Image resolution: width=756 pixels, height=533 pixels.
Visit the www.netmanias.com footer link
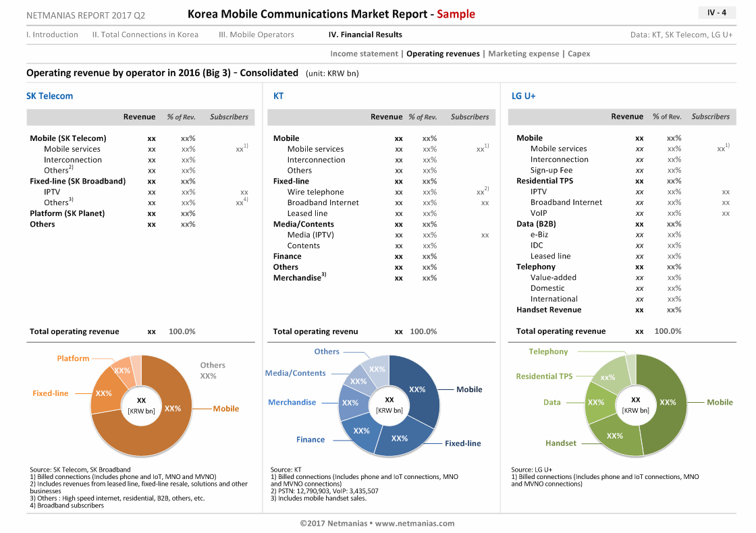pyautogui.click(x=414, y=524)
